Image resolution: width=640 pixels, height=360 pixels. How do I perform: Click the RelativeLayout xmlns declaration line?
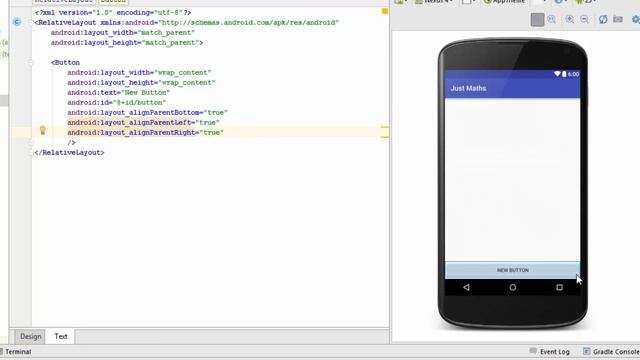coord(187,22)
